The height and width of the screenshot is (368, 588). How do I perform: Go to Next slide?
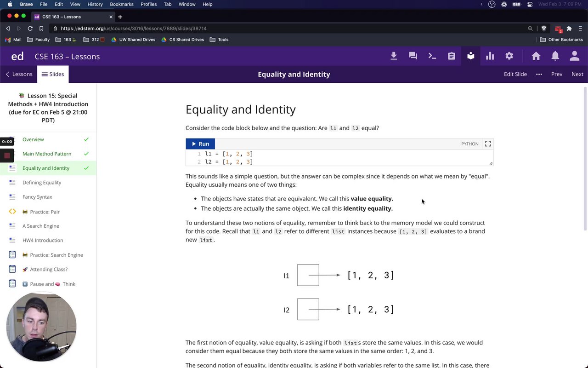point(577,74)
